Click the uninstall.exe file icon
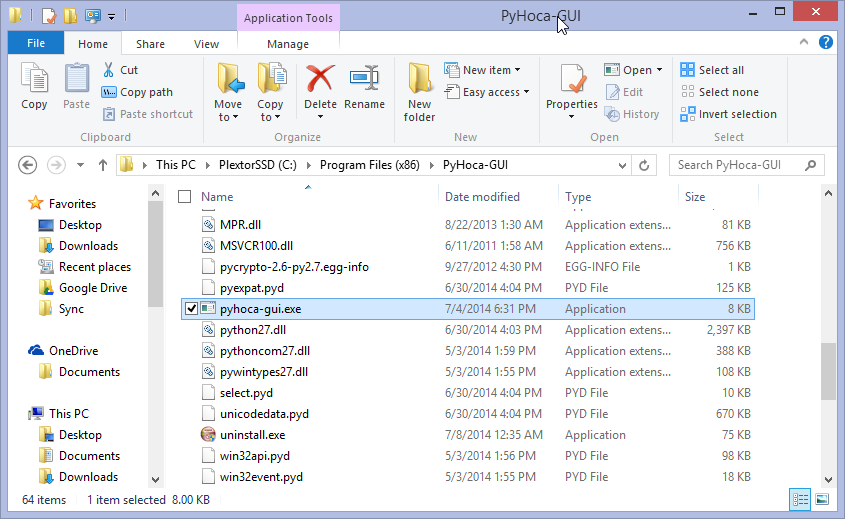The height and width of the screenshot is (519, 845). [208, 434]
